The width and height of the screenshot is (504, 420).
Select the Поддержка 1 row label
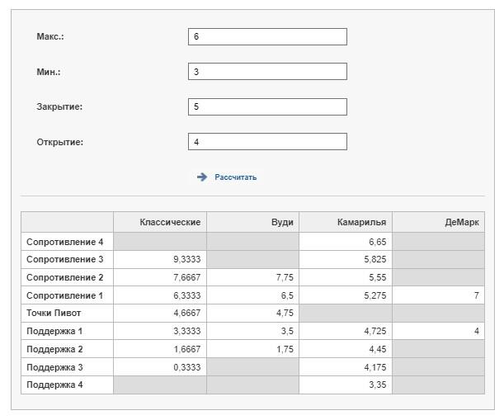click(54, 331)
